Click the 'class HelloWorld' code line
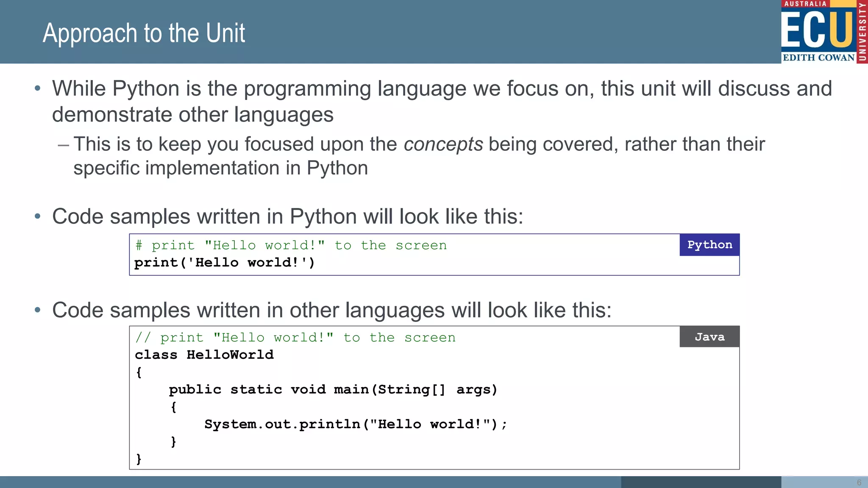 (204, 355)
